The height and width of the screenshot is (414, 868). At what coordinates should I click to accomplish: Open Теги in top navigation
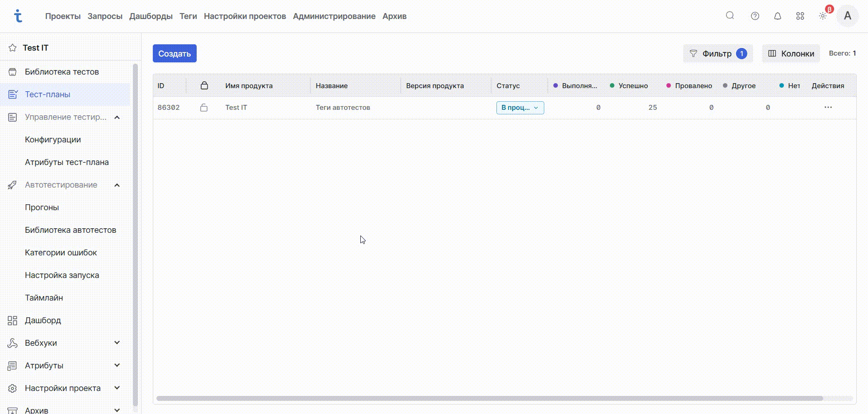(188, 16)
